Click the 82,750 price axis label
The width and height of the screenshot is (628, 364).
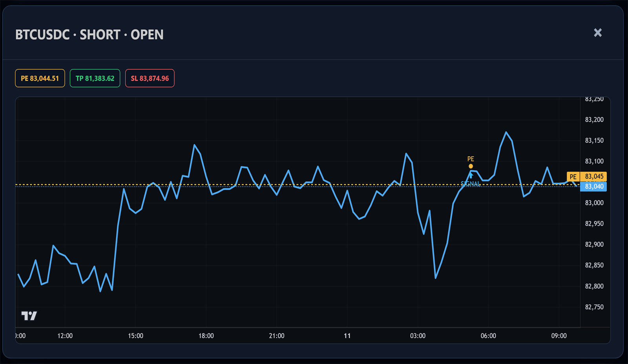click(x=594, y=307)
